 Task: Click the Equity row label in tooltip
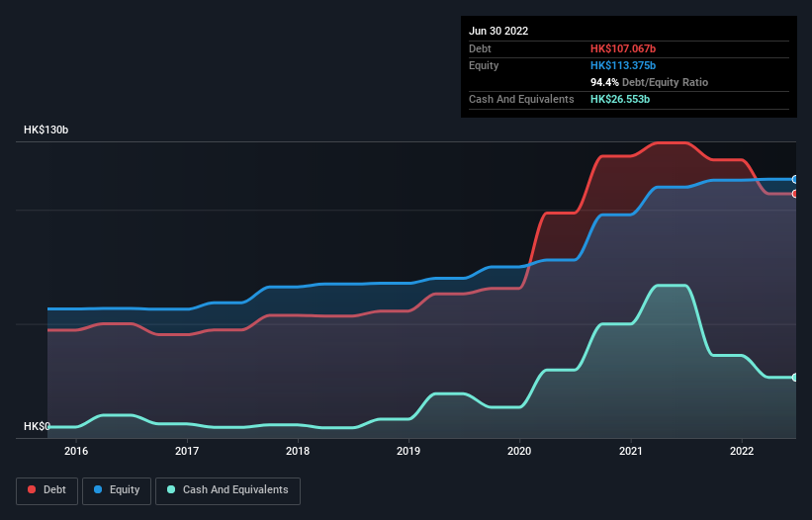(484, 65)
